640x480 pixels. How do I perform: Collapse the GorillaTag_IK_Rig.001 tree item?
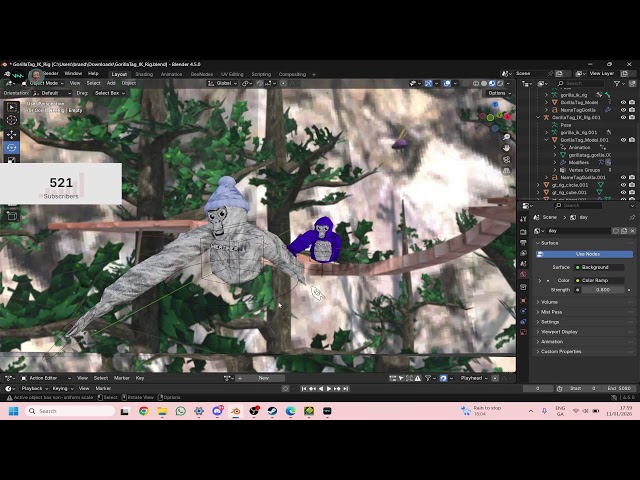(538, 118)
